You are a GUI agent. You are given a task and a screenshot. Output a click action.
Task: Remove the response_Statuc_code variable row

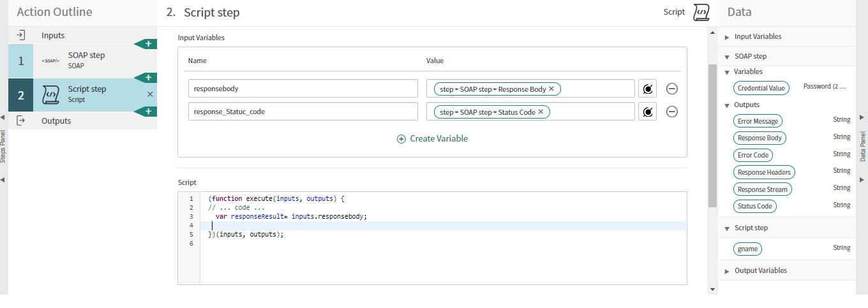coord(671,112)
